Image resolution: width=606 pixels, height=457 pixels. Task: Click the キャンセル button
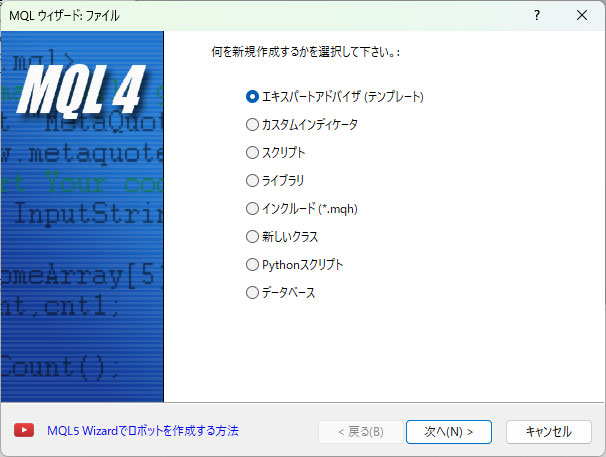point(547,432)
